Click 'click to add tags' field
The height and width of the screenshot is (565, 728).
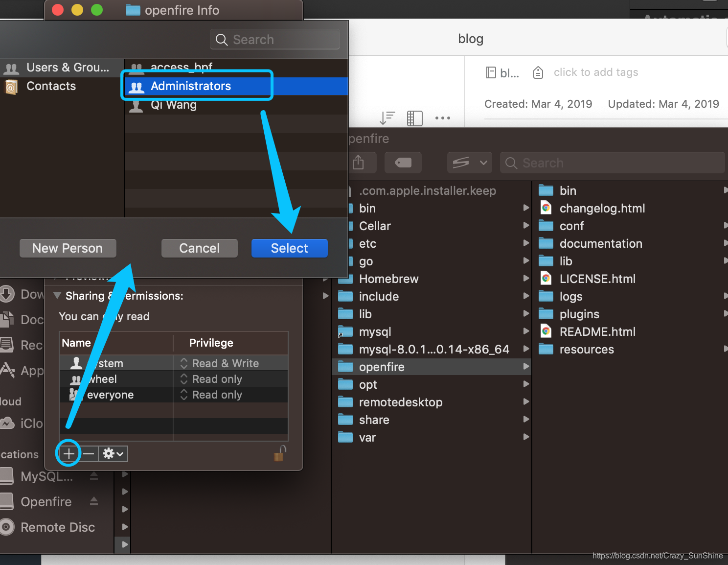596,72
